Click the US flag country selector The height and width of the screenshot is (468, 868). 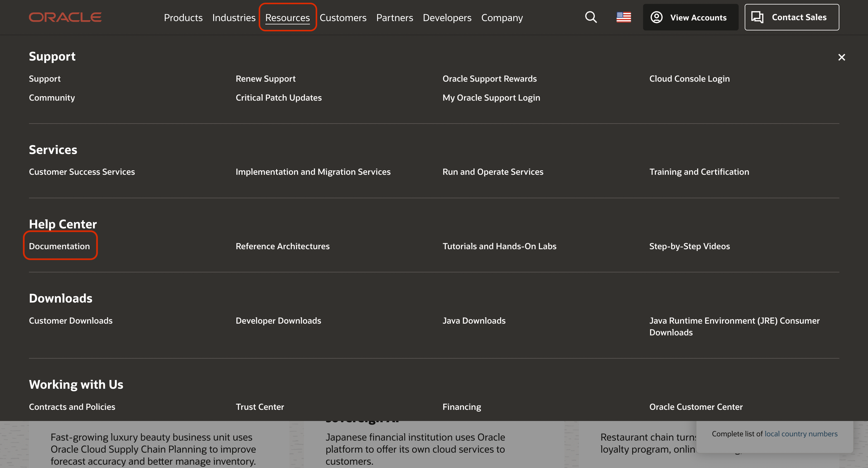tap(623, 17)
